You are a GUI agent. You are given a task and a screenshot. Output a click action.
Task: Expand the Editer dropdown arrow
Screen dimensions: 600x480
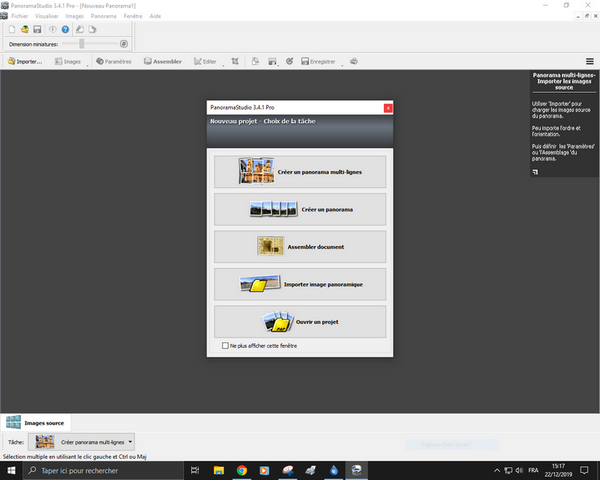[223, 65]
